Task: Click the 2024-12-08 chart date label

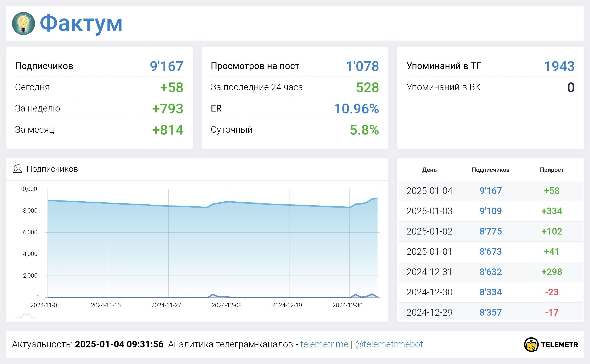Action: pyautogui.click(x=226, y=305)
